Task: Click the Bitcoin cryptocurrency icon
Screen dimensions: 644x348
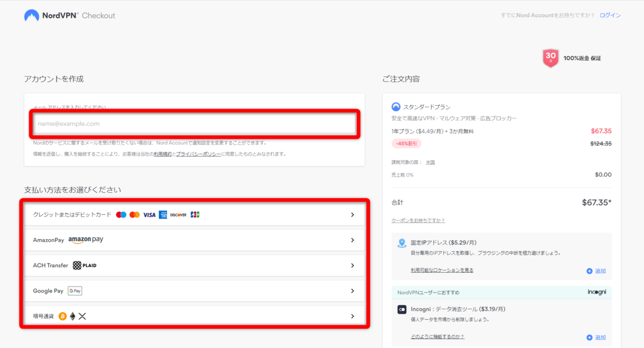Action: (x=62, y=316)
